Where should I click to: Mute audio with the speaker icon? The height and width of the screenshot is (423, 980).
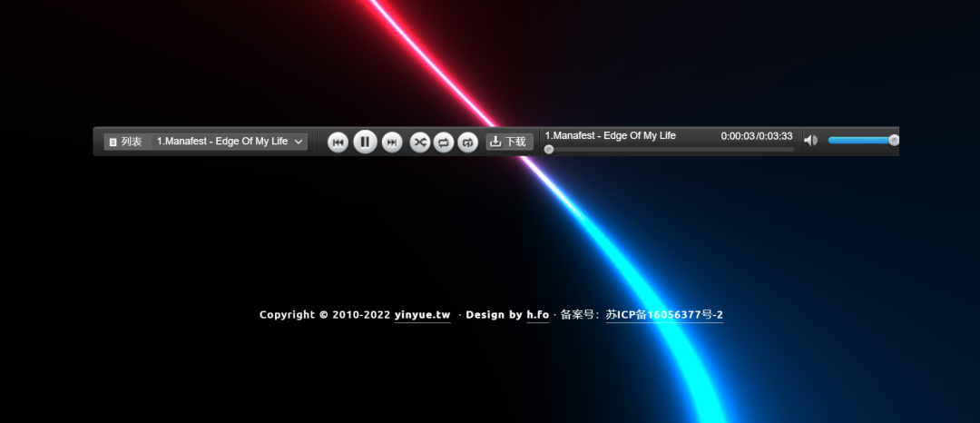click(x=810, y=141)
